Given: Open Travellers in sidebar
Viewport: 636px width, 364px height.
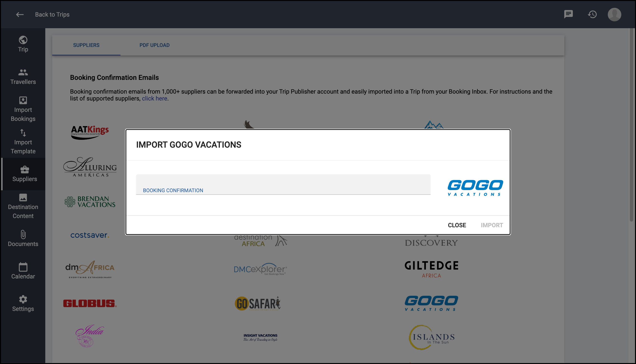Looking at the screenshot, I should click(x=23, y=77).
